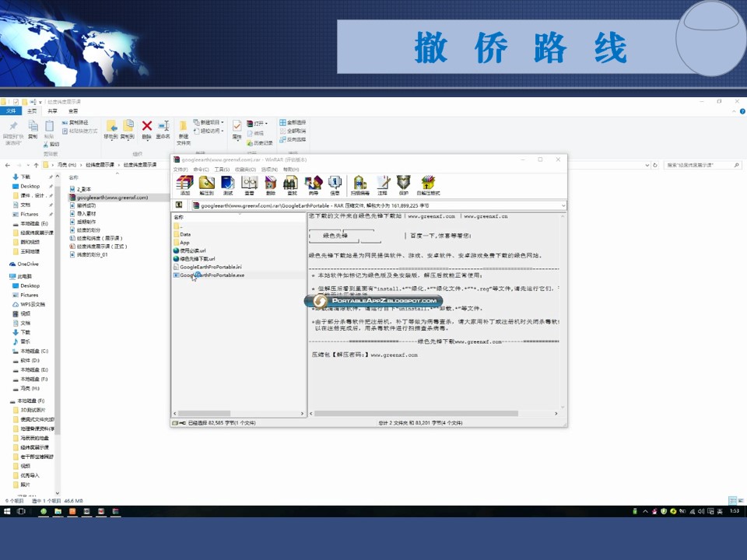Click the 解压到 (Extract To) icon
Screen dimensions: 747x560
206,185
